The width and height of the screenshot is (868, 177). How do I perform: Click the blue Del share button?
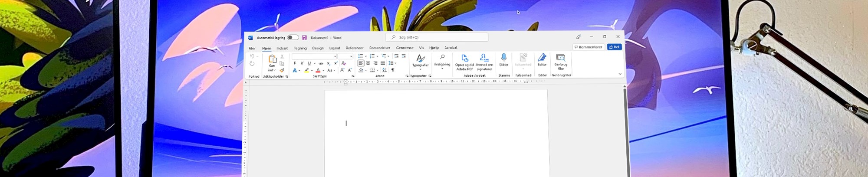click(x=614, y=47)
